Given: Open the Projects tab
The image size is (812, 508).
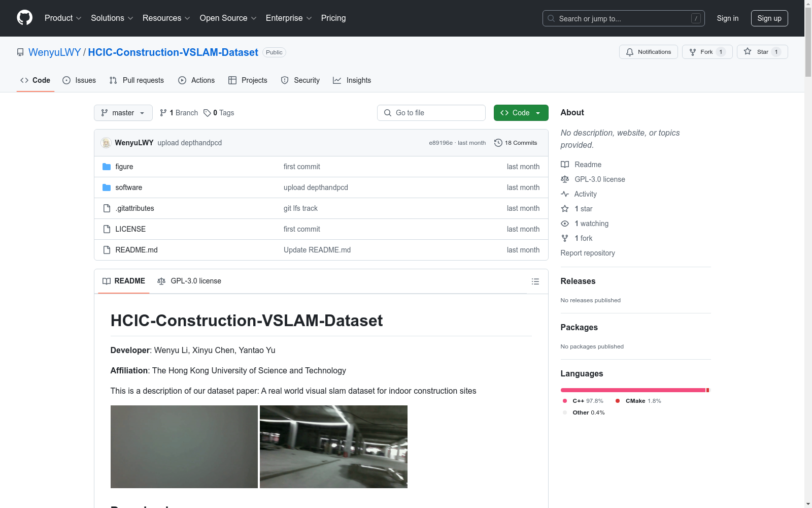Looking at the screenshot, I should [x=248, y=80].
